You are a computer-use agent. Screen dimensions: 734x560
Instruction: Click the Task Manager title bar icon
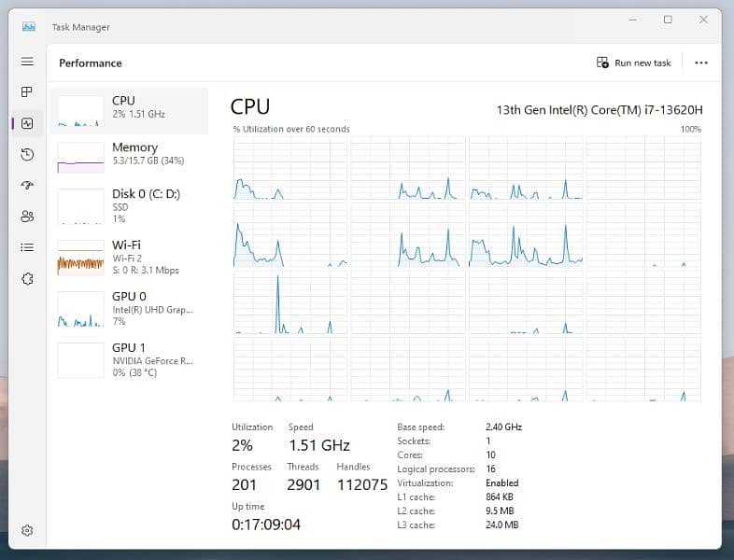(28, 27)
